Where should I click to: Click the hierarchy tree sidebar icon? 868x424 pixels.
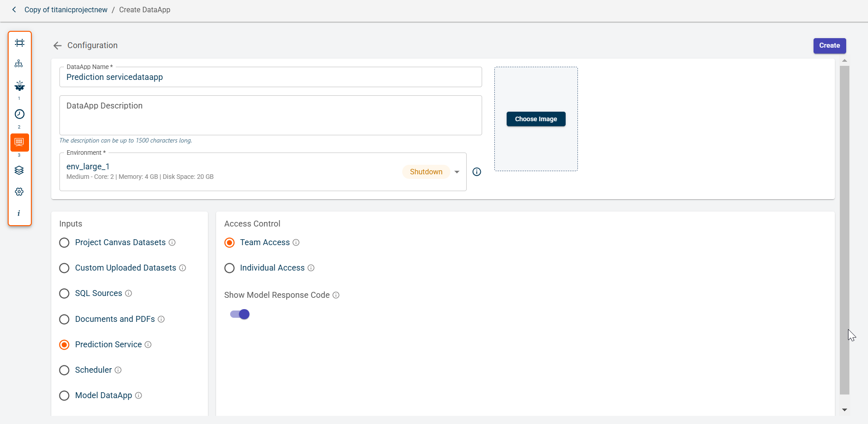[19, 64]
